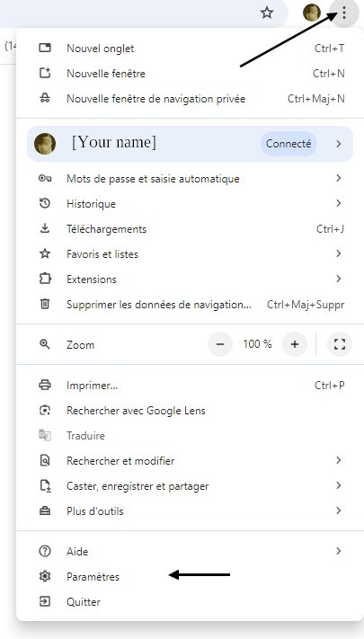Click the gear icon beside Paramètres
Image resolution: width=364 pixels, height=639 pixels.
(45, 577)
